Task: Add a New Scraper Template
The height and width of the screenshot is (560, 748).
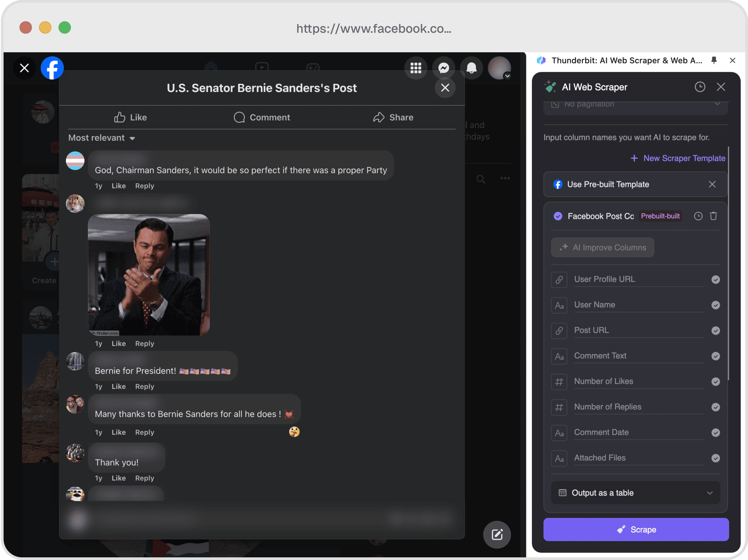Action: (678, 158)
